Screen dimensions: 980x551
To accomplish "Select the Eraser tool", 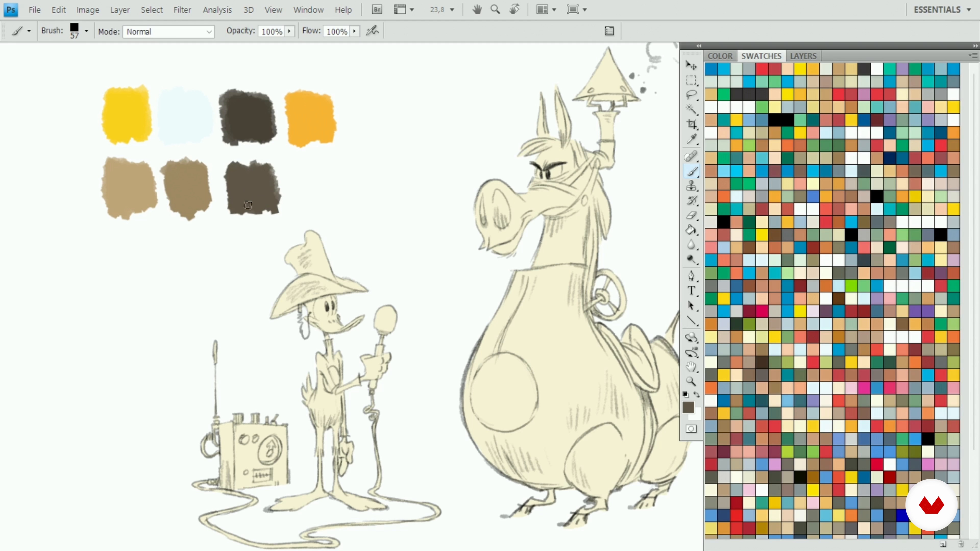I will (691, 215).
